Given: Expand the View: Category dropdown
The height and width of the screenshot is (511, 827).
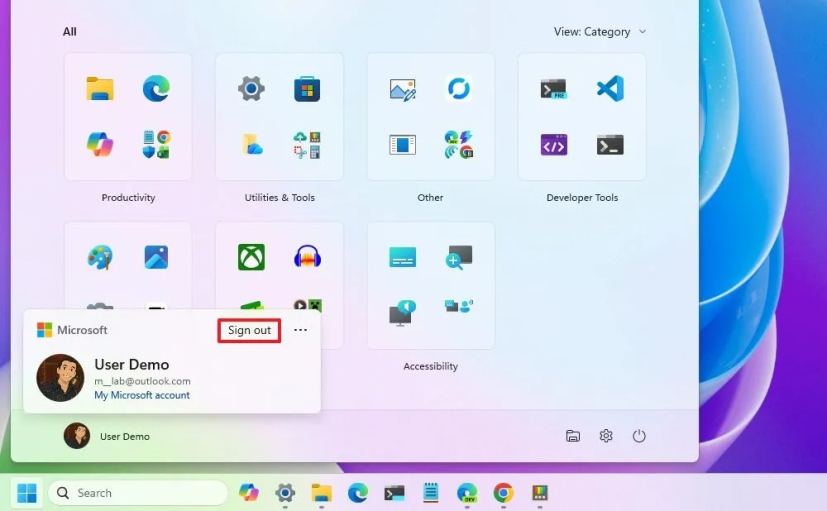Looking at the screenshot, I should [x=600, y=32].
